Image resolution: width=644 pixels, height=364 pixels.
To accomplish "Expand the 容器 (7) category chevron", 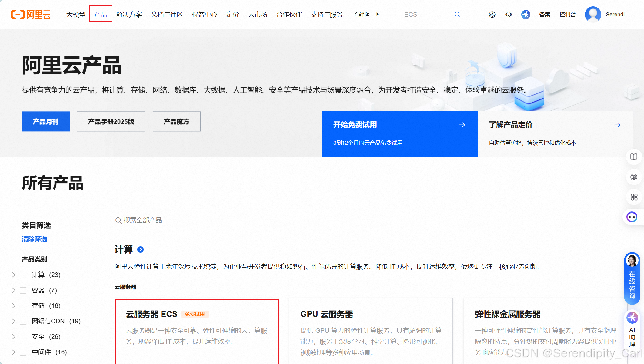I will (x=14, y=290).
